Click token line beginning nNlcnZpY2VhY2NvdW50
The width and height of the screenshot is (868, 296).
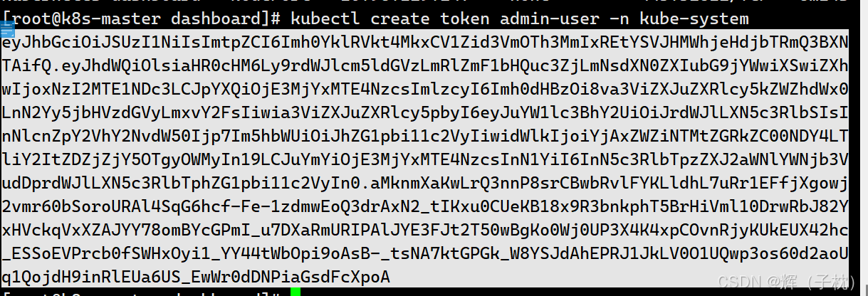[x=425, y=137]
